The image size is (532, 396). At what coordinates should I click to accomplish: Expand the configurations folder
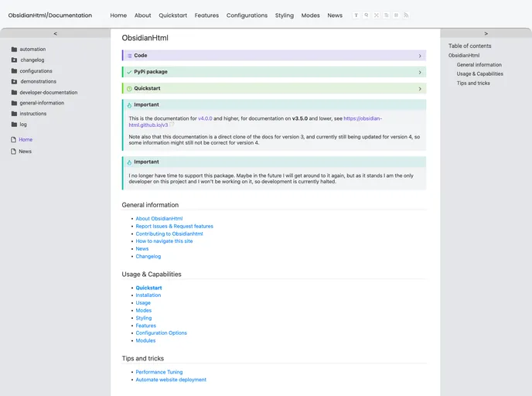tap(36, 71)
